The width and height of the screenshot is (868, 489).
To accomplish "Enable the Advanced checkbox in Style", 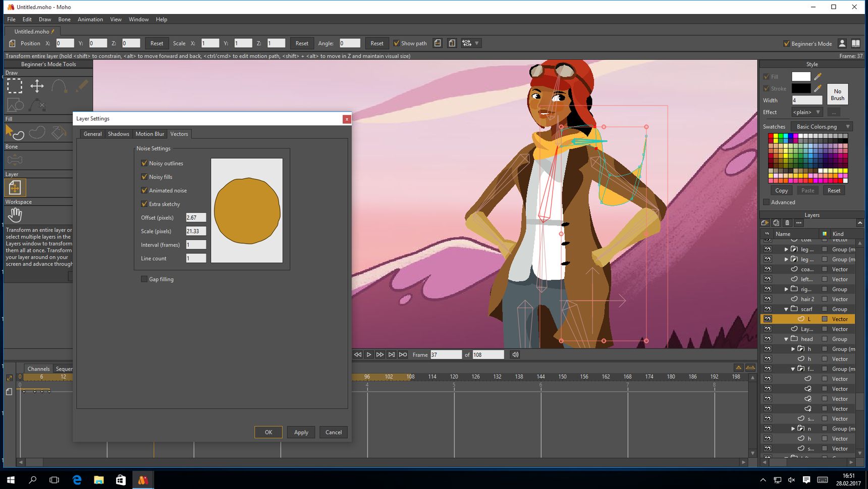I will (x=767, y=202).
